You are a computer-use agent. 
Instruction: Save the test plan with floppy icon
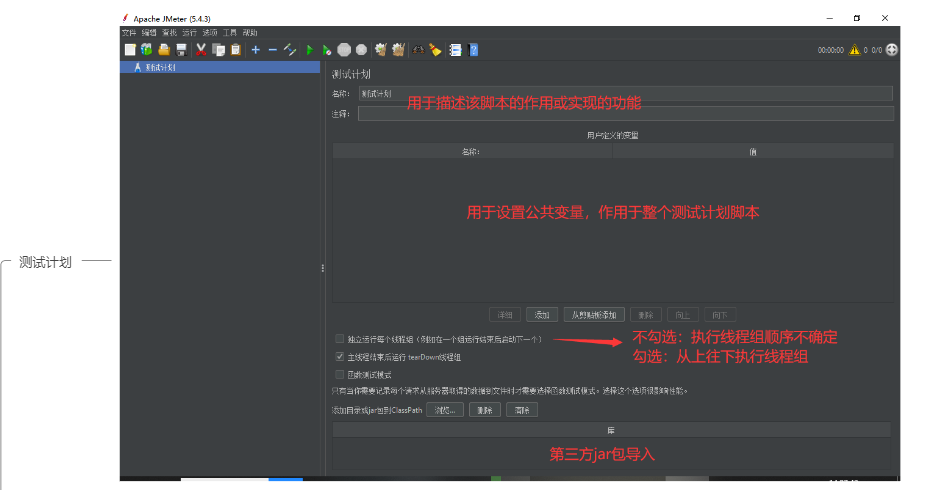(181, 50)
